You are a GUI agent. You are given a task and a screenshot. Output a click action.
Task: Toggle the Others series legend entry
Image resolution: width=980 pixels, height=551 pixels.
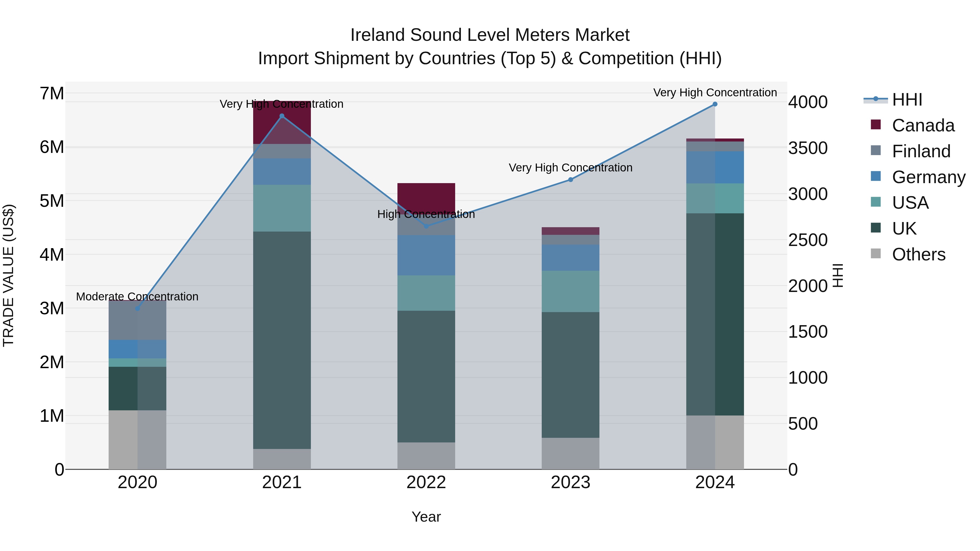click(908, 254)
